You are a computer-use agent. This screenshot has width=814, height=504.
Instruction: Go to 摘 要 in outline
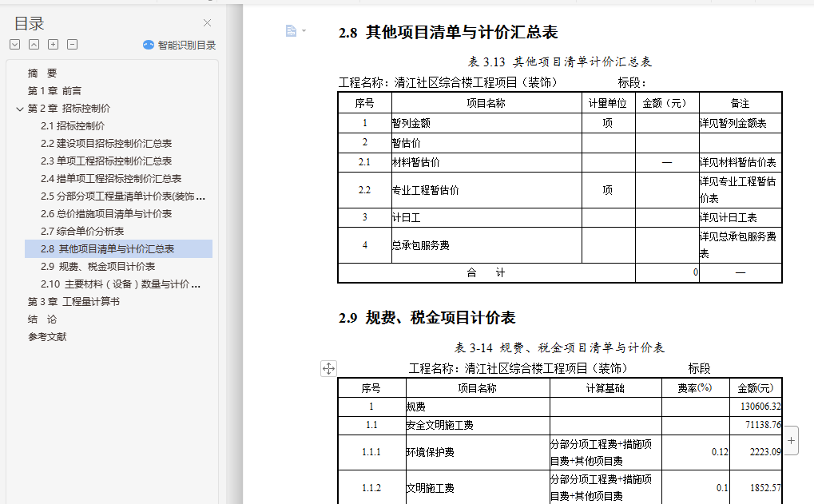(42, 73)
